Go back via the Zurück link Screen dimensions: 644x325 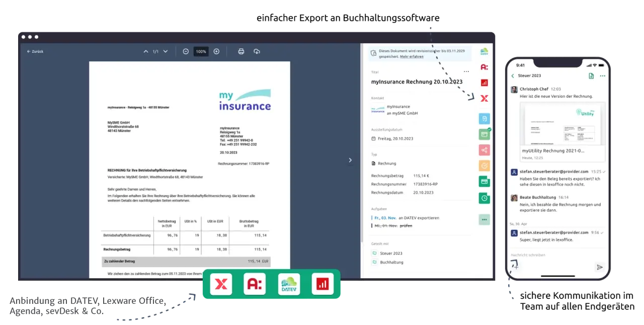(35, 51)
